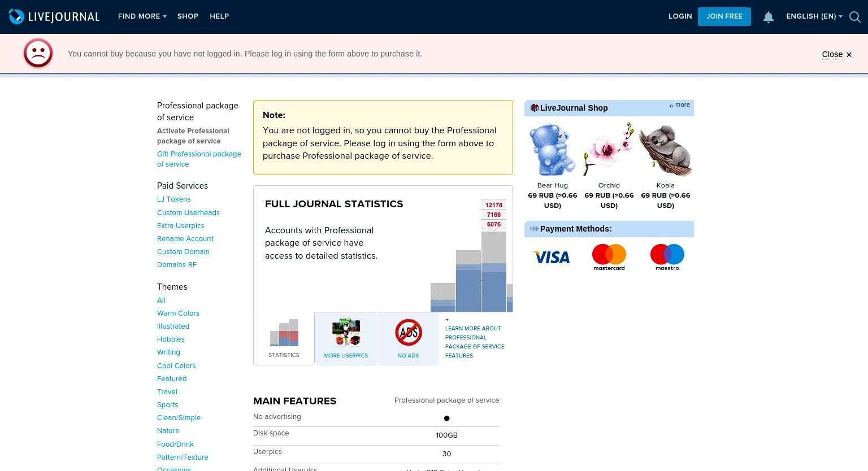868x471 pixels.
Task: Click the Join Free button
Action: click(724, 16)
